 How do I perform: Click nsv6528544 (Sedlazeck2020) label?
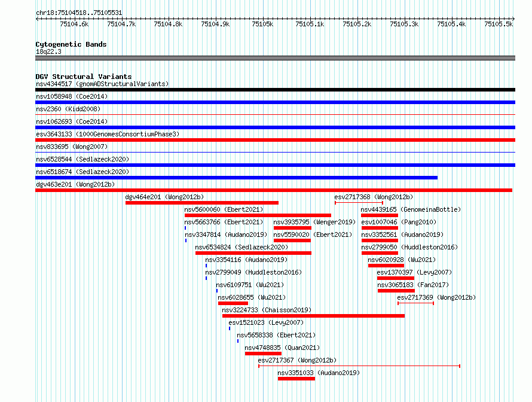point(82,159)
